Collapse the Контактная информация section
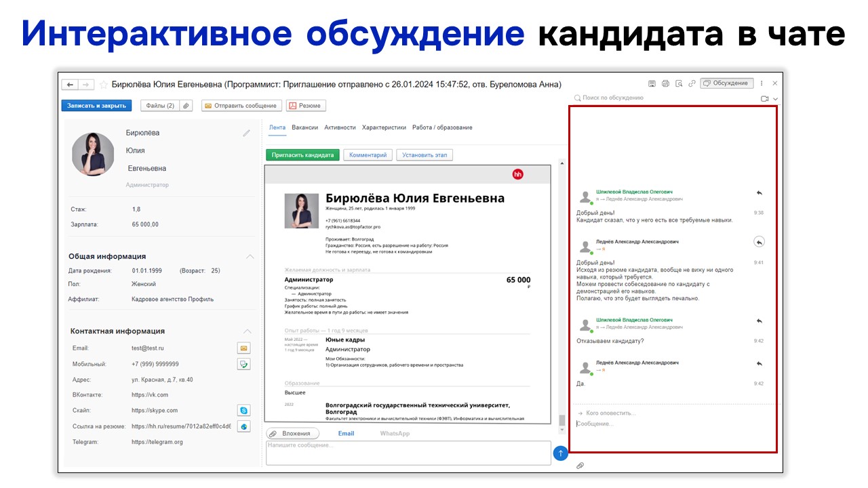The height and width of the screenshot is (488, 868). [248, 331]
